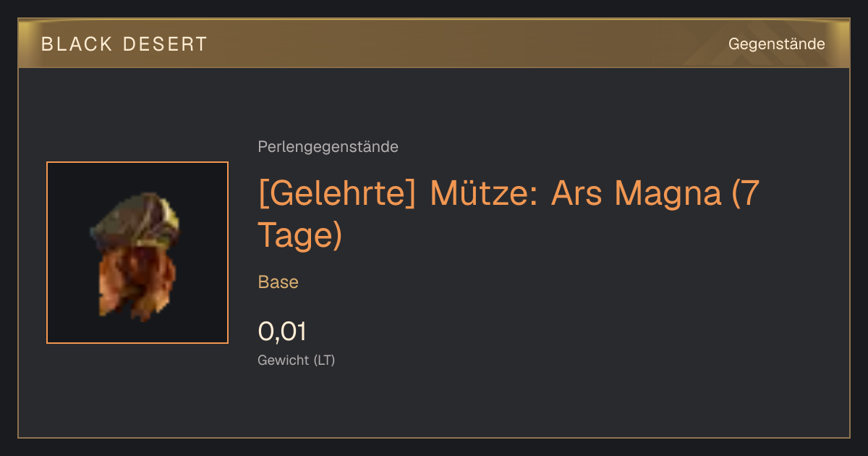
Task: Select the Perlengegenstände category label
Action: 328,147
